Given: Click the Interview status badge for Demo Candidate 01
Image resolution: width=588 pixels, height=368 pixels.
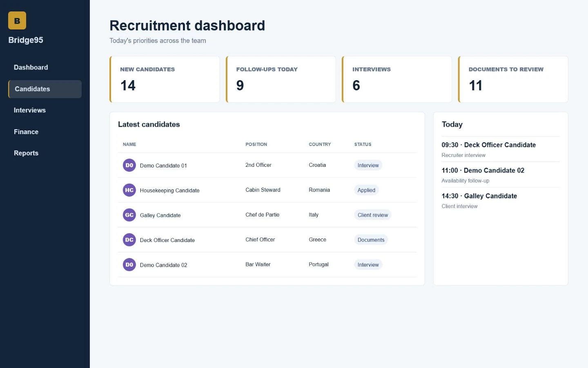Looking at the screenshot, I should [x=368, y=165].
